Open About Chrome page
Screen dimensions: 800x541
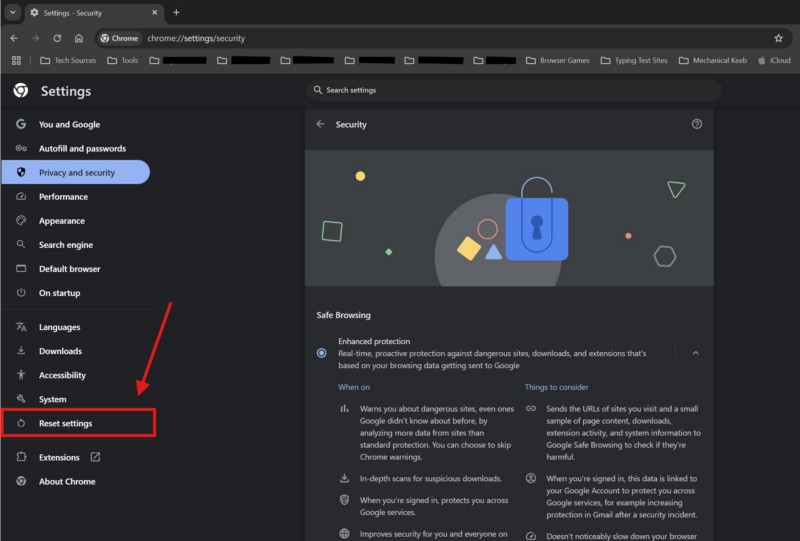66,482
